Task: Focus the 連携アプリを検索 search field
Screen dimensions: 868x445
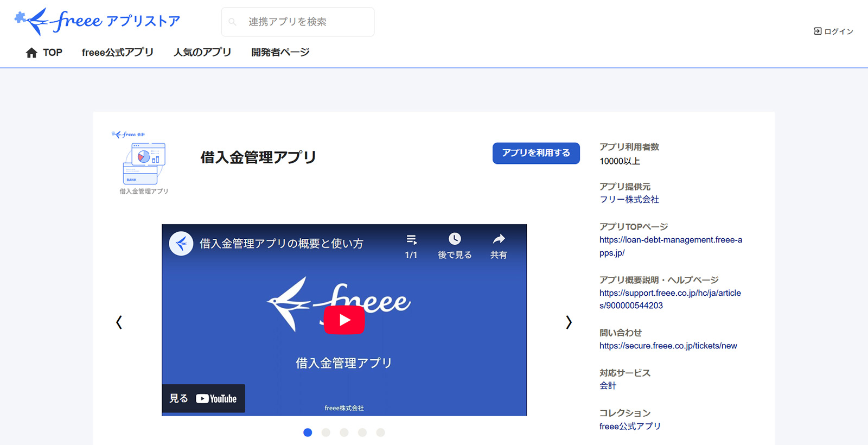Action: coord(298,22)
